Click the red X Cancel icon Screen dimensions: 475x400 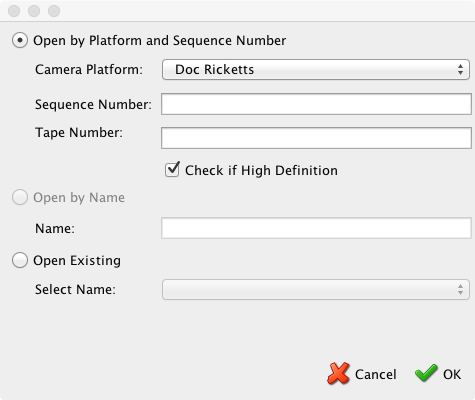pyautogui.click(x=338, y=374)
